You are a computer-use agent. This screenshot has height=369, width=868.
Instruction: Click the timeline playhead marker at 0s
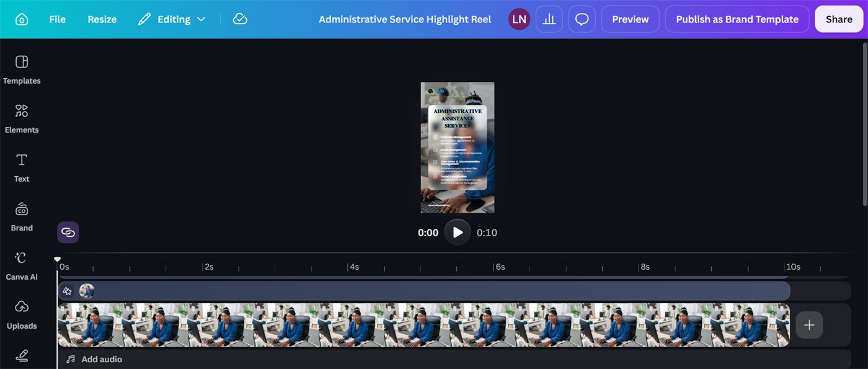[x=58, y=259]
